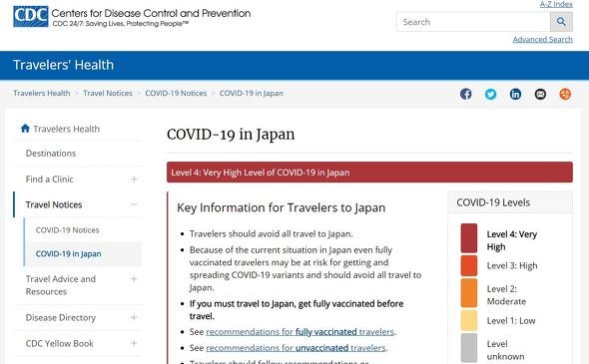Expand the Disease Directory section
589x364 pixels.
click(x=134, y=317)
